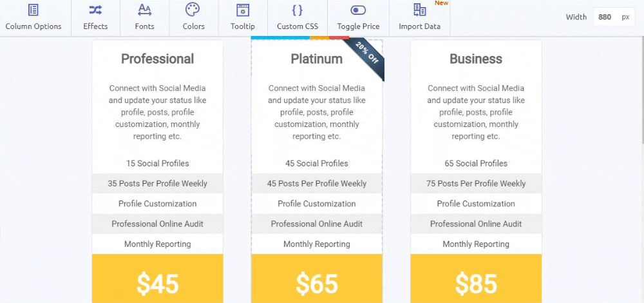The width and height of the screenshot is (644, 303).
Task: Select the Business column title
Action: [x=476, y=59]
